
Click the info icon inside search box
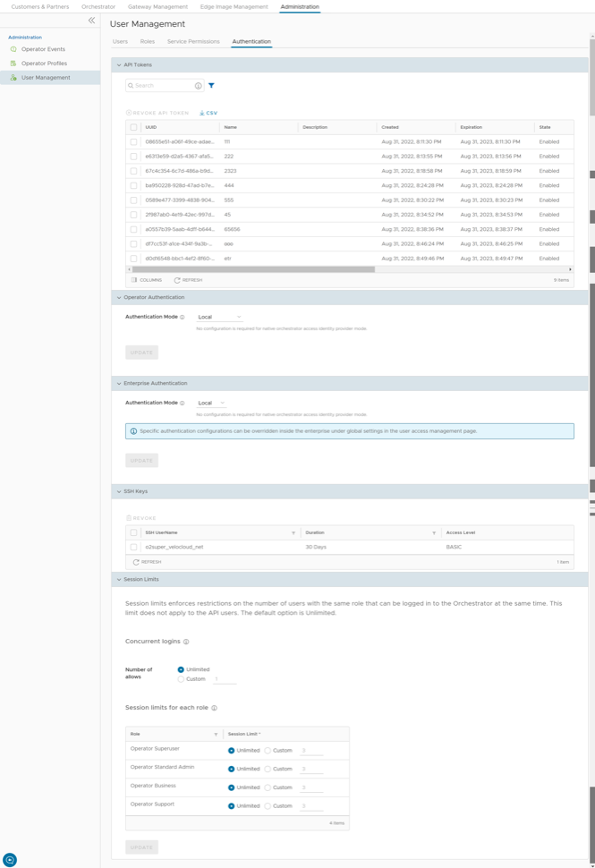coord(198,86)
